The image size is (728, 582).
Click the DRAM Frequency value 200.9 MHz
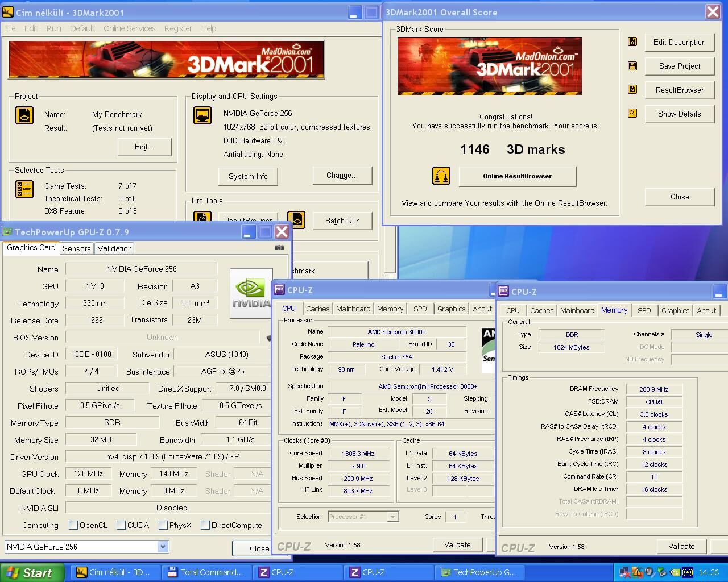[654, 389]
